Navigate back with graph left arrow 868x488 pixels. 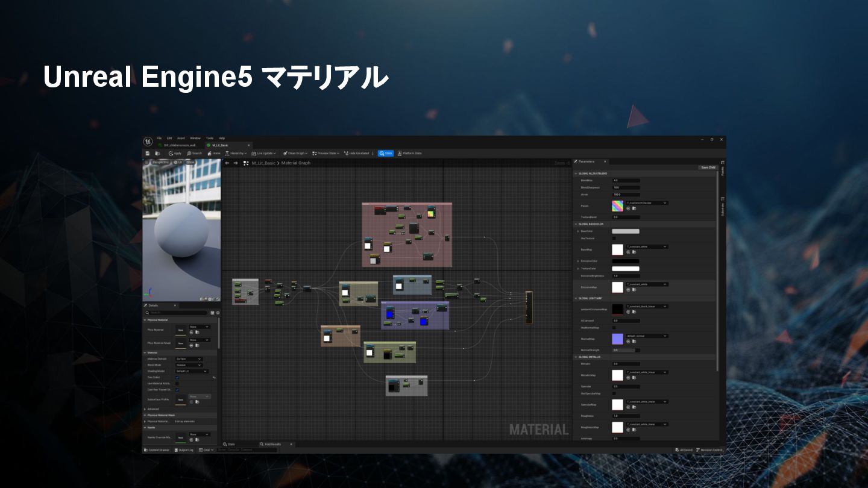(227, 163)
